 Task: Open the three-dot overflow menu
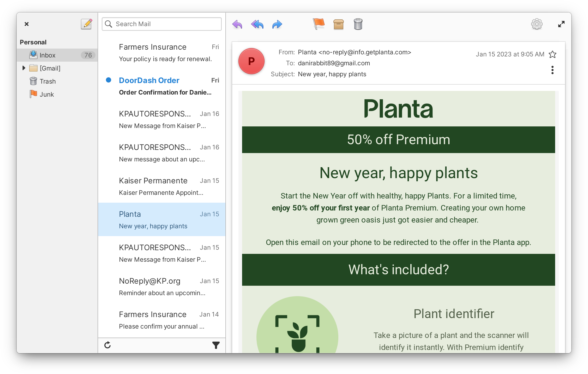[552, 70]
